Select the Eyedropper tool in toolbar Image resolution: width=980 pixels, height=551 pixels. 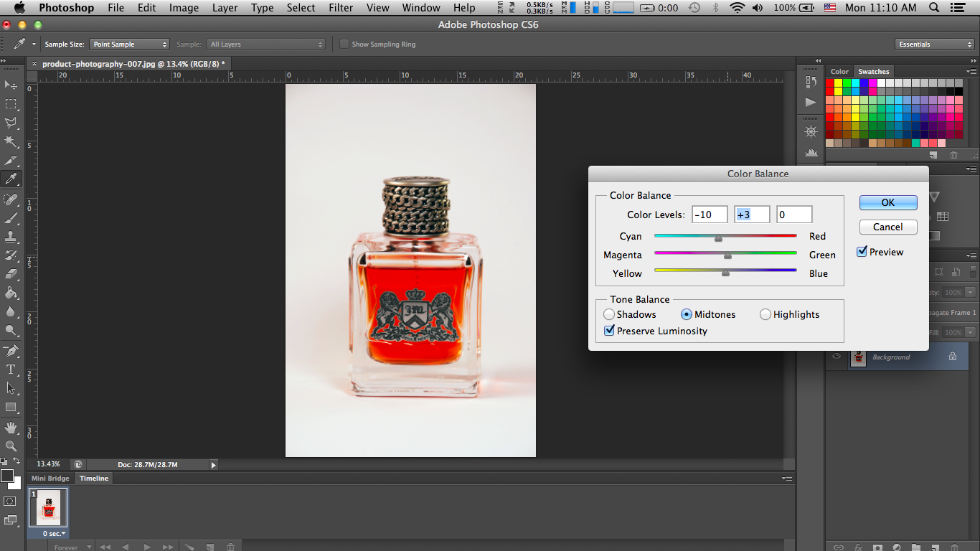click(11, 179)
